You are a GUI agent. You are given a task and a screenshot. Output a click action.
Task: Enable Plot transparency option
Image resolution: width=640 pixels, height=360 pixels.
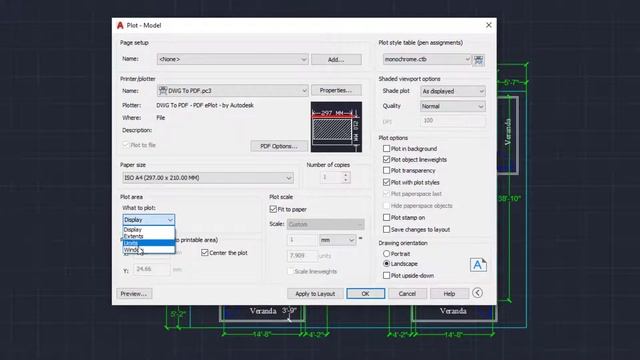(386, 171)
